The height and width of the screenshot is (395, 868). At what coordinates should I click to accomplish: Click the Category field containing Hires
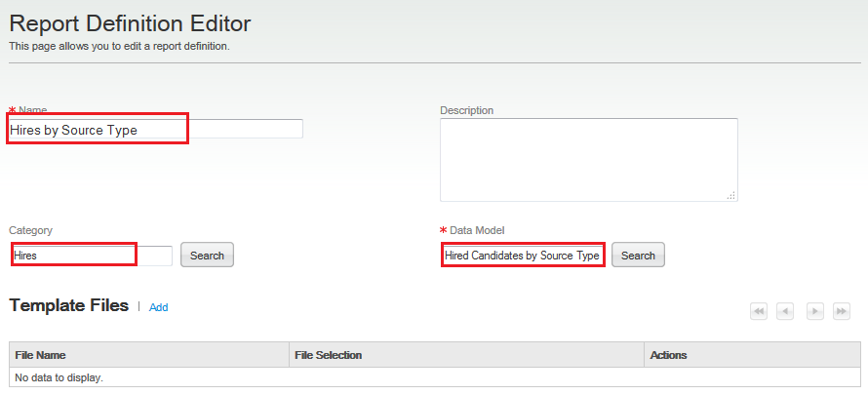[x=92, y=256]
